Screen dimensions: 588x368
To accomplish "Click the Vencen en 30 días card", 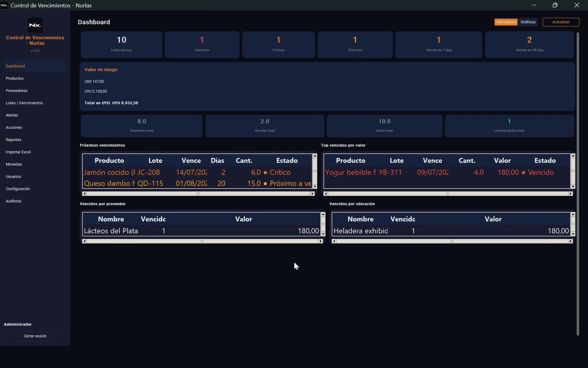I will point(529,45).
